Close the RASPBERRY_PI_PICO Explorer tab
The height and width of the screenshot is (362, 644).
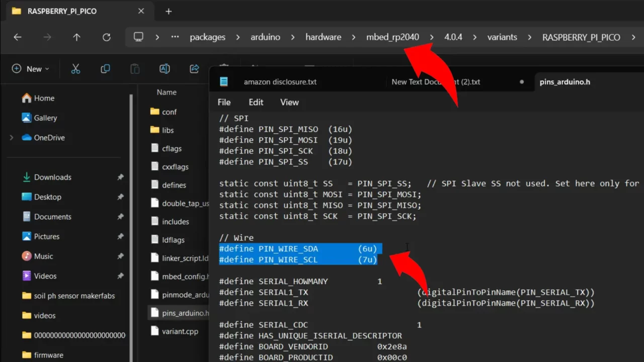click(141, 11)
